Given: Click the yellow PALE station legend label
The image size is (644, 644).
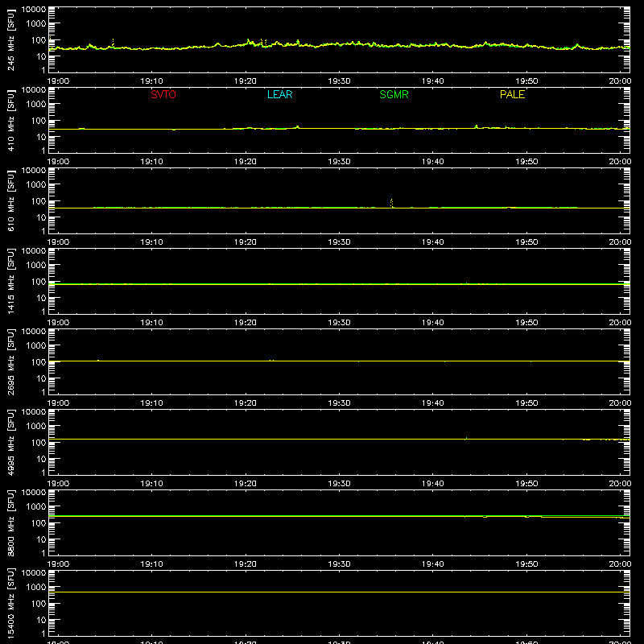Looking at the screenshot, I should (512, 94).
